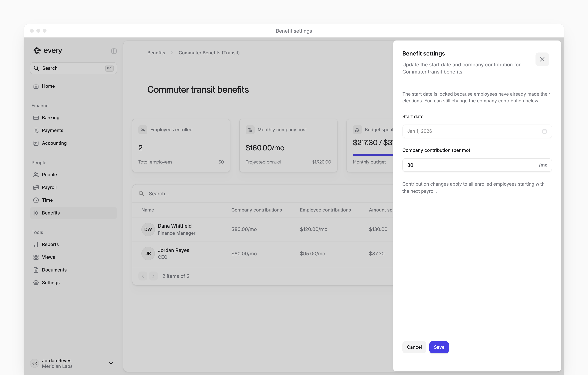
Task: Collapse the sidebar with the panel icon
Action: click(114, 51)
